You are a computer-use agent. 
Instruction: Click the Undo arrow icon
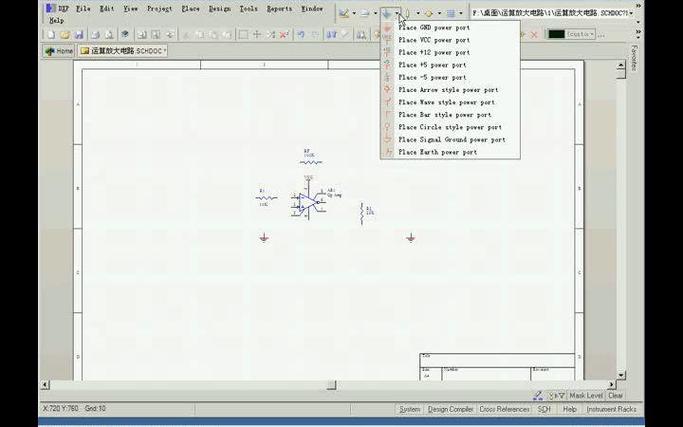tap(301, 34)
